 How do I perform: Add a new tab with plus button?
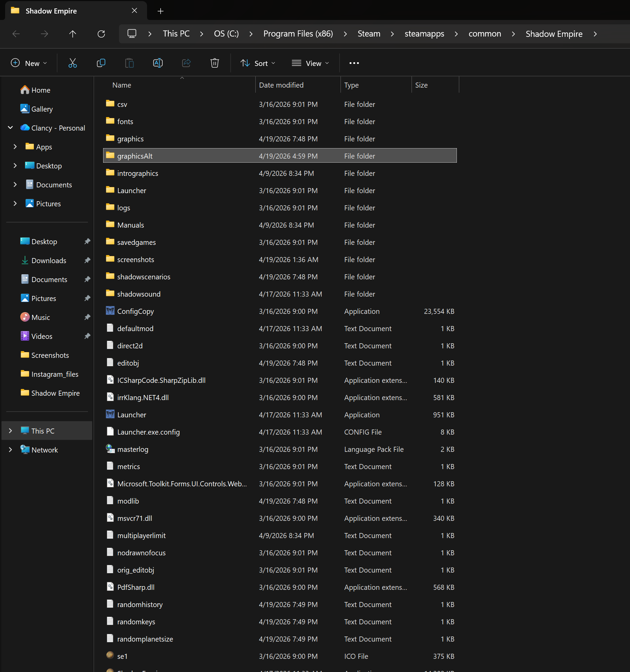point(161,11)
